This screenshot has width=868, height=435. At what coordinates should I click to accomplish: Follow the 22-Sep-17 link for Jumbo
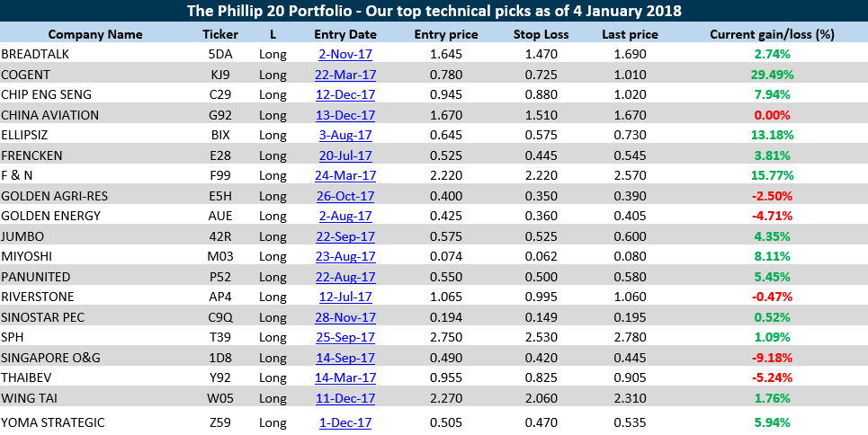pyautogui.click(x=345, y=236)
